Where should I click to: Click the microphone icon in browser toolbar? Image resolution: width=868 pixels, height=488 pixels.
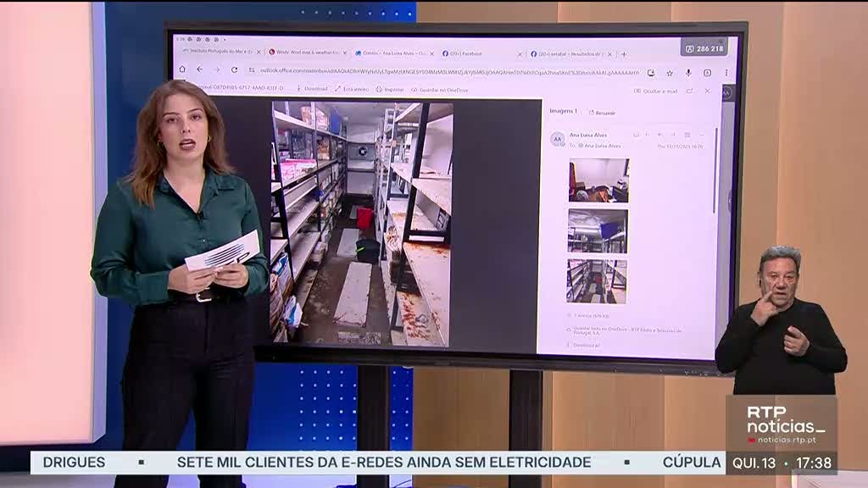[688, 73]
